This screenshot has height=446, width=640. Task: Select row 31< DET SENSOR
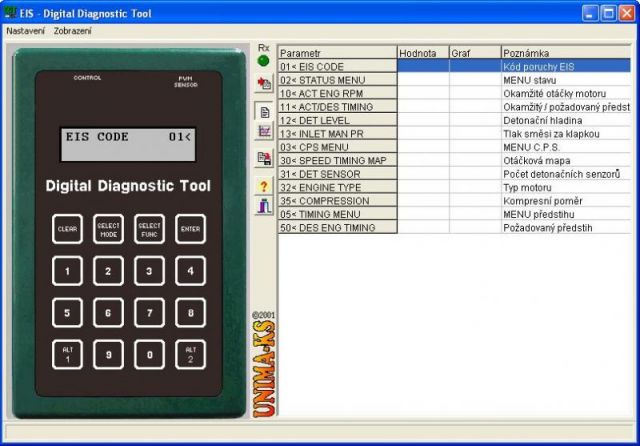pyautogui.click(x=454, y=174)
